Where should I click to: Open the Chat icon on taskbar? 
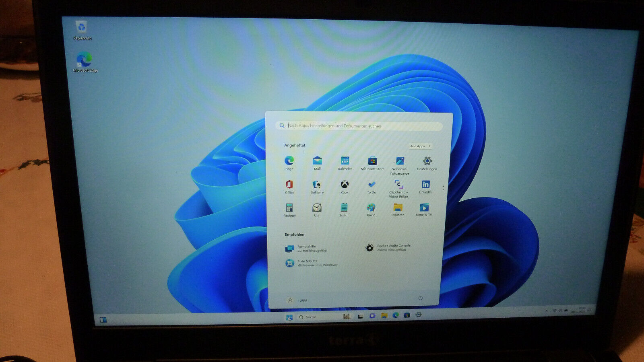click(372, 316)
